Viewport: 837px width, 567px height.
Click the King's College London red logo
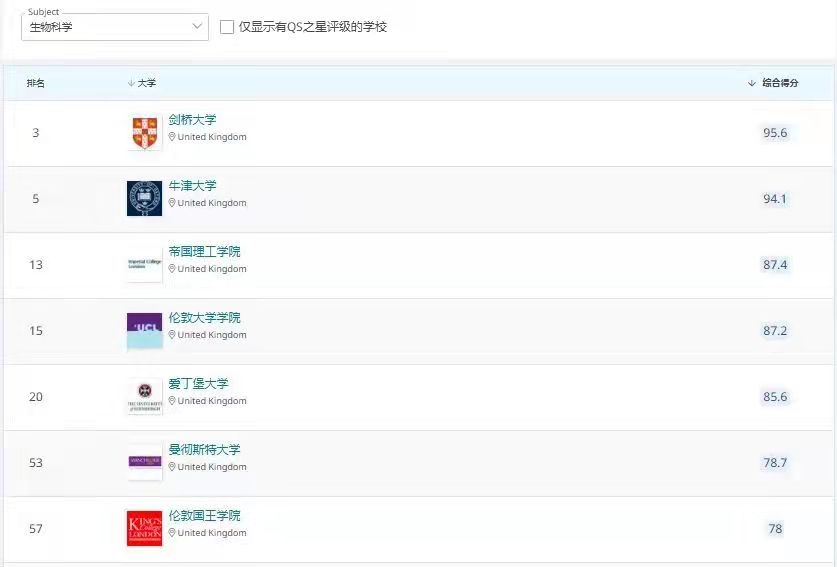click(145, 529)
